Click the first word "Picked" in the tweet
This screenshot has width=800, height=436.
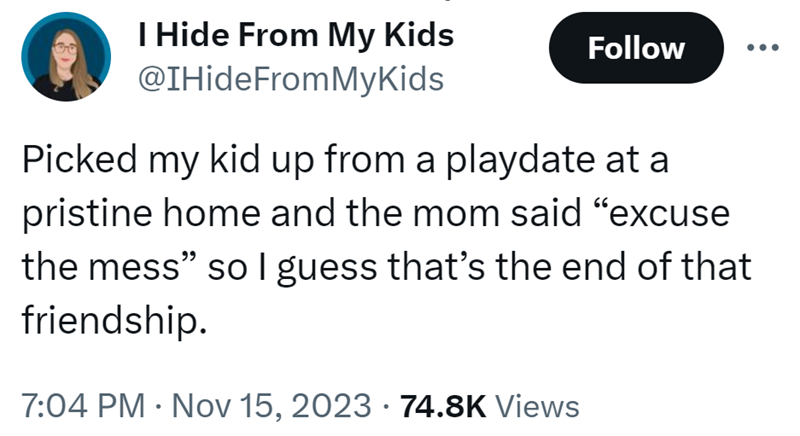point(71,162)
